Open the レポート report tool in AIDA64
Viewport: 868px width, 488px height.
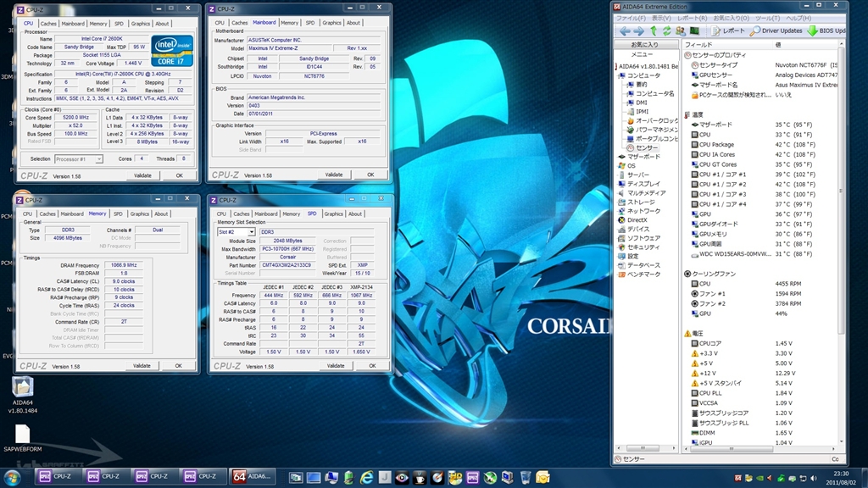pos(726,30)
